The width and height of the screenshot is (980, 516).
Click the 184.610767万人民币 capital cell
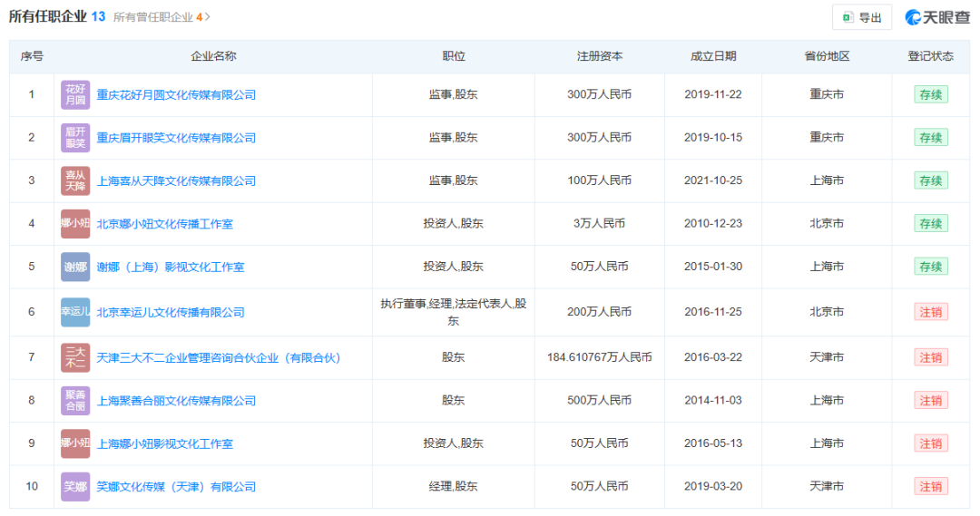[600, 357]
